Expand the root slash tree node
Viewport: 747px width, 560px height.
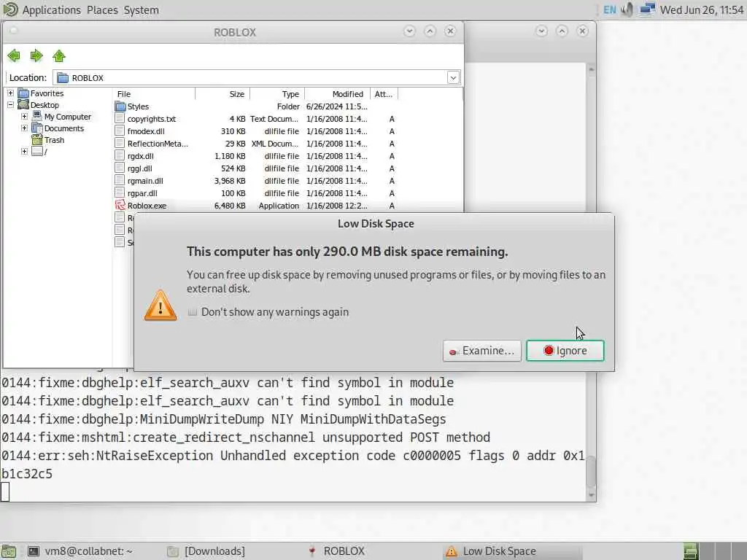[24, 152]
